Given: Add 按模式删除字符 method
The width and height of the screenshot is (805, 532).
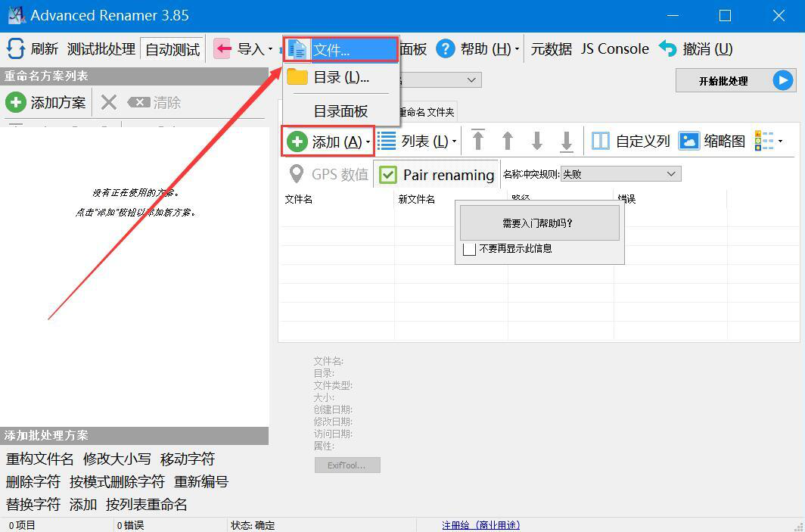Looking at the screenshot, I should coord(117,481).
